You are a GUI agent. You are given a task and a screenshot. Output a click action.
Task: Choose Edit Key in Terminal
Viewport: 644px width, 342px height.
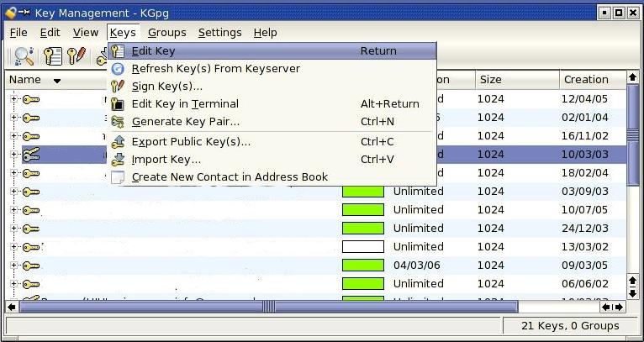272,104
